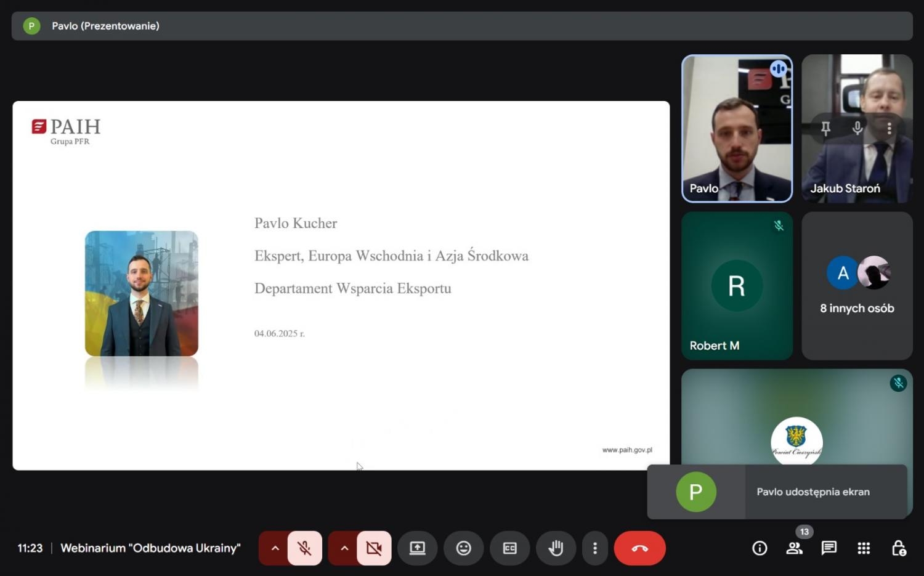Open the chat with everyone panel
924x576 pixels.
pos(829,548)
